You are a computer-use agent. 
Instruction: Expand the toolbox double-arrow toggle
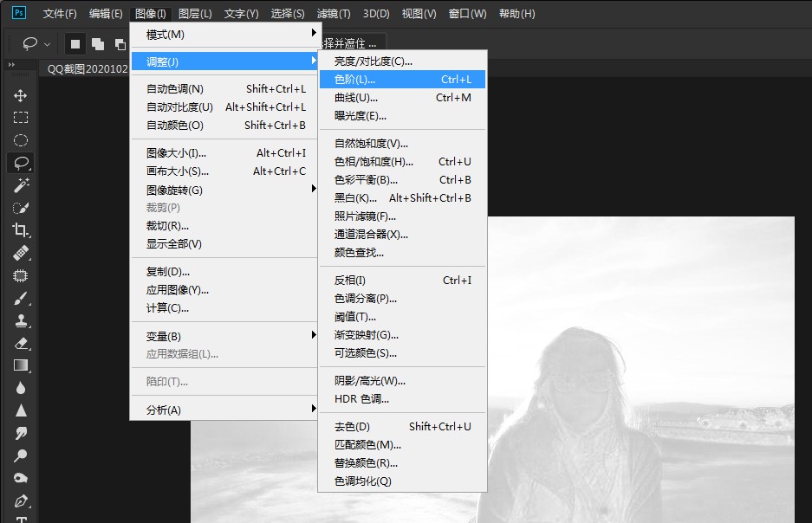pyautogui.click(x=11, y=65)
